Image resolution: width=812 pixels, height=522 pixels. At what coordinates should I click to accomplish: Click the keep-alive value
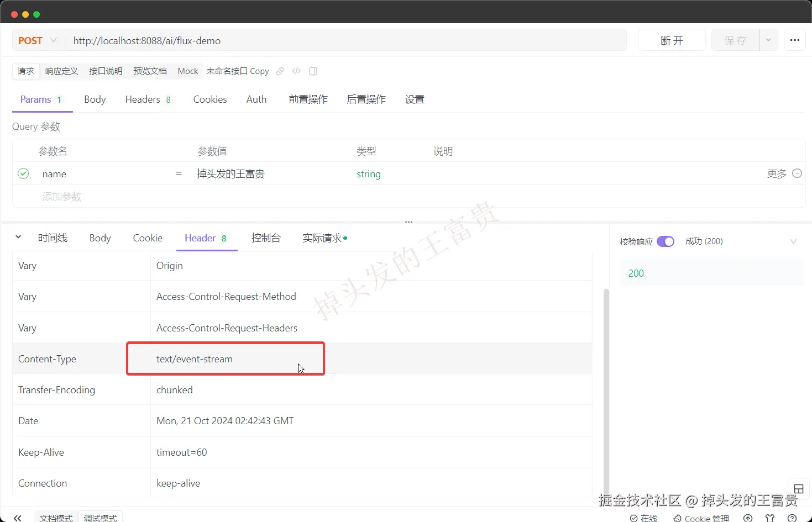[x=178, y=483]
